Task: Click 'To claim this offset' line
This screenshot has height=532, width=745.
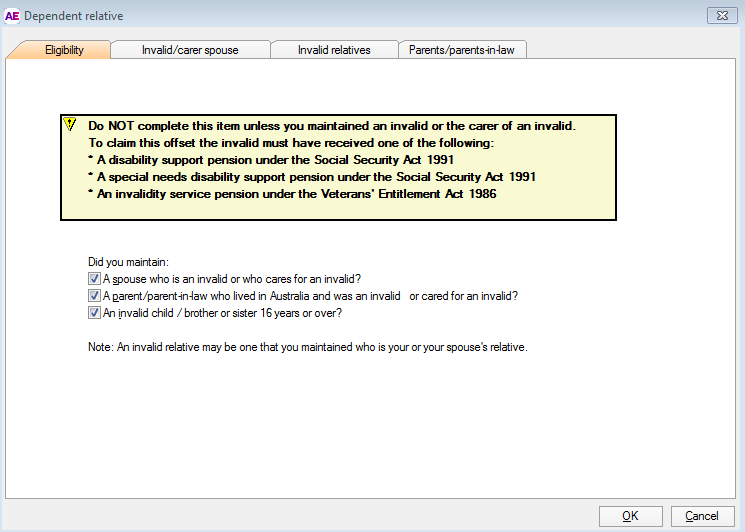Action: [x=291, y=143]
